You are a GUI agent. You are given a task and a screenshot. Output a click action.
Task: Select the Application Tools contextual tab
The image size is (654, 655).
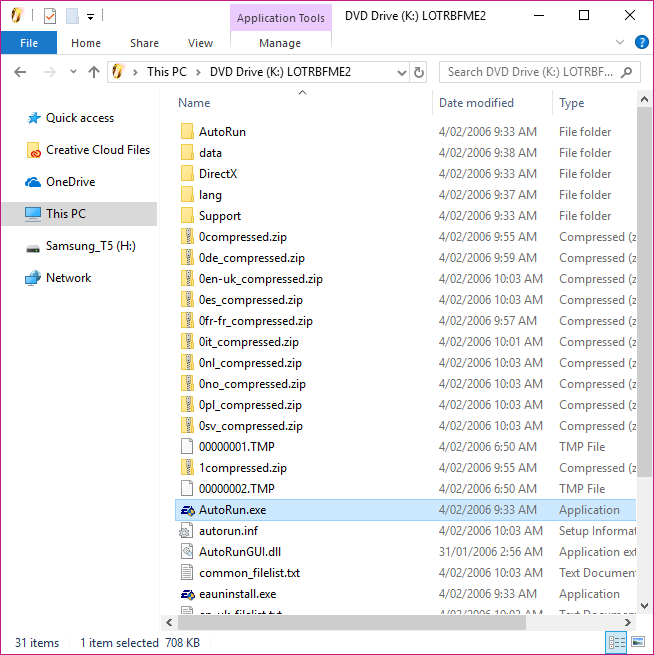281,18
